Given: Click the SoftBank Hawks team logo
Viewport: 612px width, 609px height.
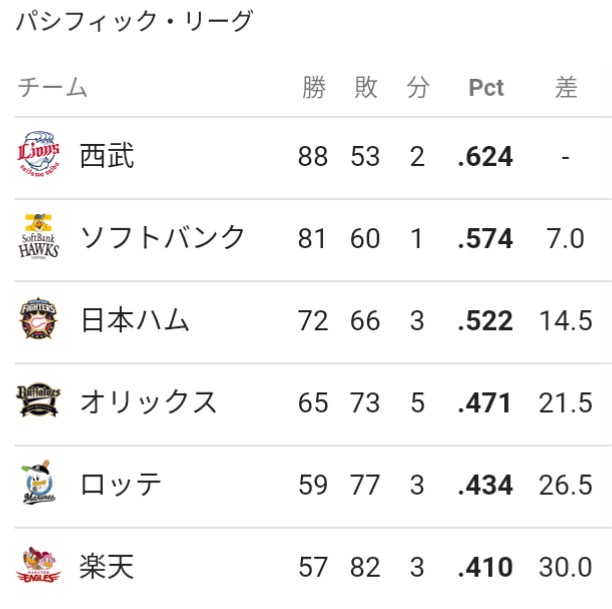Looking at the screenshot, I should coord(39,237).
